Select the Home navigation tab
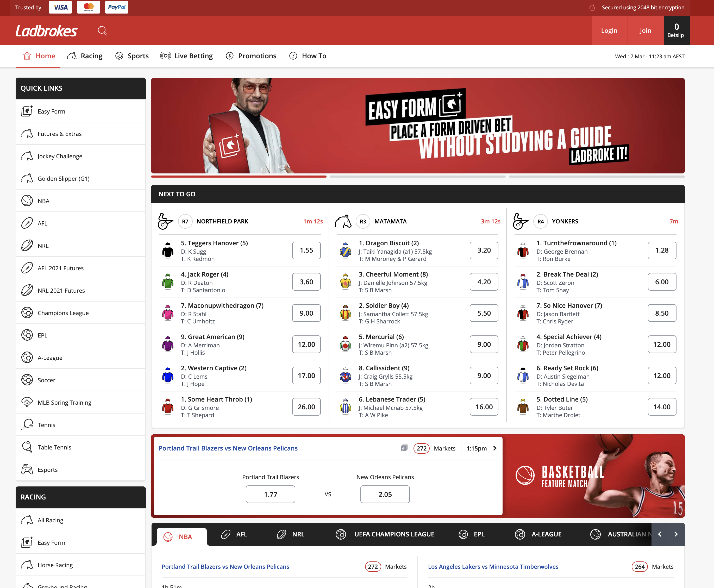Image resolution: width=714 pixels, height=588 pixels. pos(39,56)
